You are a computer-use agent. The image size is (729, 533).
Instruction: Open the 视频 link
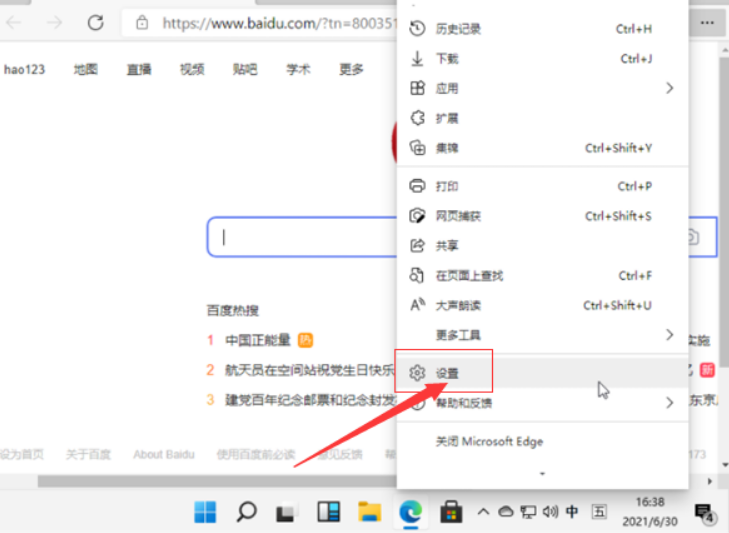tap(192, 69)
